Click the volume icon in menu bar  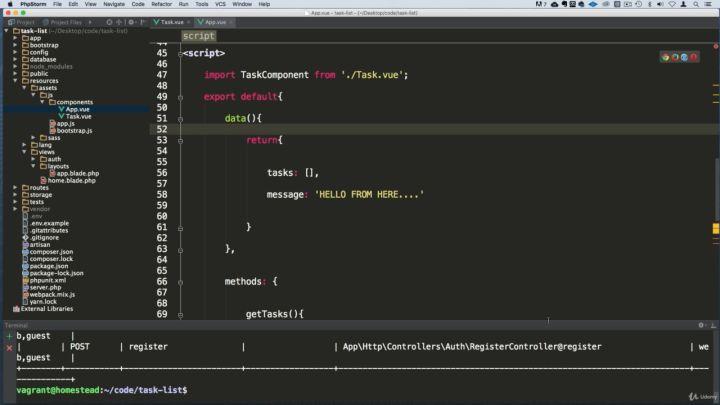point(660,4)
